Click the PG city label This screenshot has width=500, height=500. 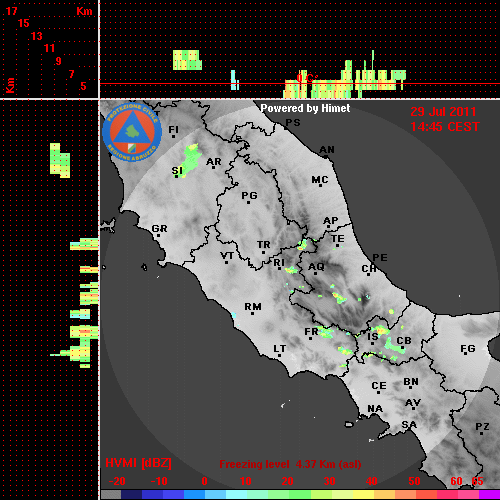(249, 195)
